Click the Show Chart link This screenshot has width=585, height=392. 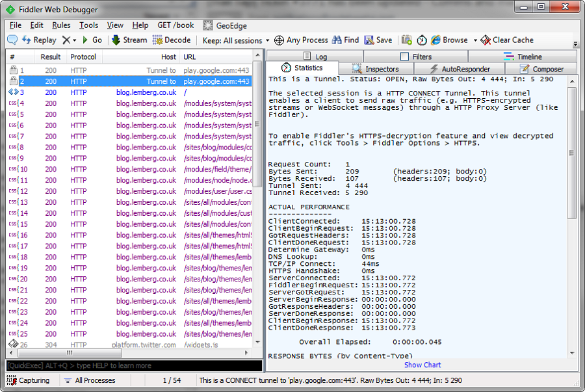422,365
